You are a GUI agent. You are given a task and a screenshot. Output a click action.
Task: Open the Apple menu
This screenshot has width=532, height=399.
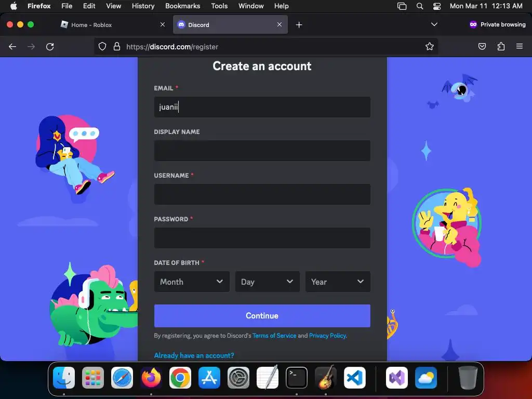14,6
